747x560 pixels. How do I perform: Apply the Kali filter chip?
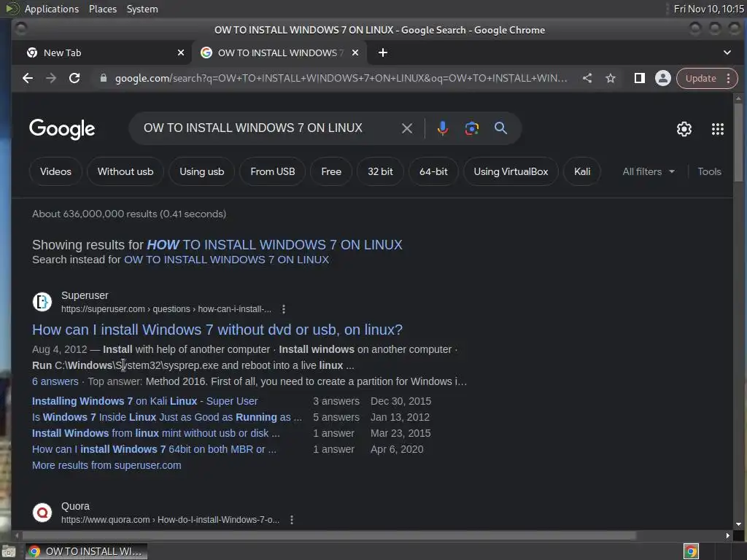(x=582, y=171)
